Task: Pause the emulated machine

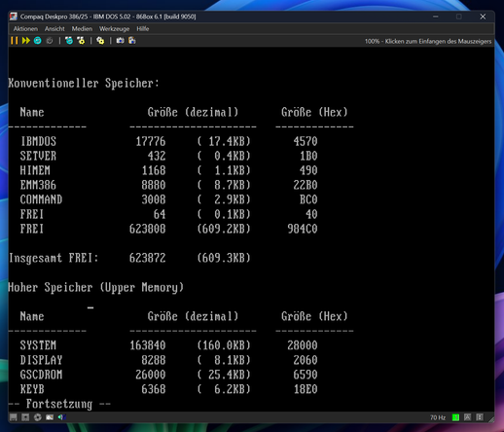Action: click(15, 41)
